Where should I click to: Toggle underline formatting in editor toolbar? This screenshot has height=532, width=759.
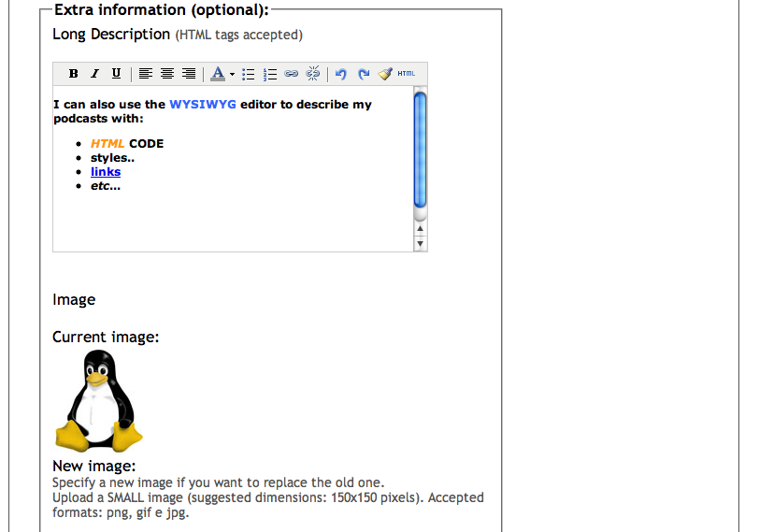(116, 74)
